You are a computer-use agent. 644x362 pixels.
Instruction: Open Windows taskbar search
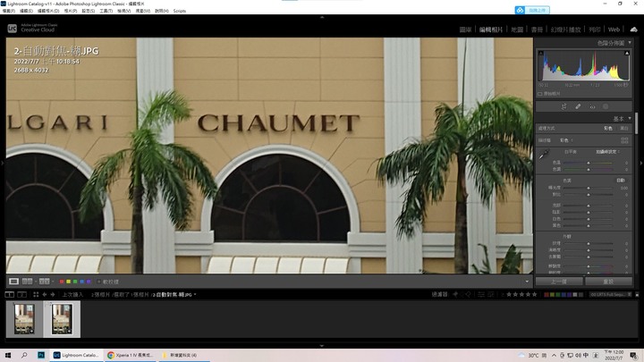[x=24, y=355]
